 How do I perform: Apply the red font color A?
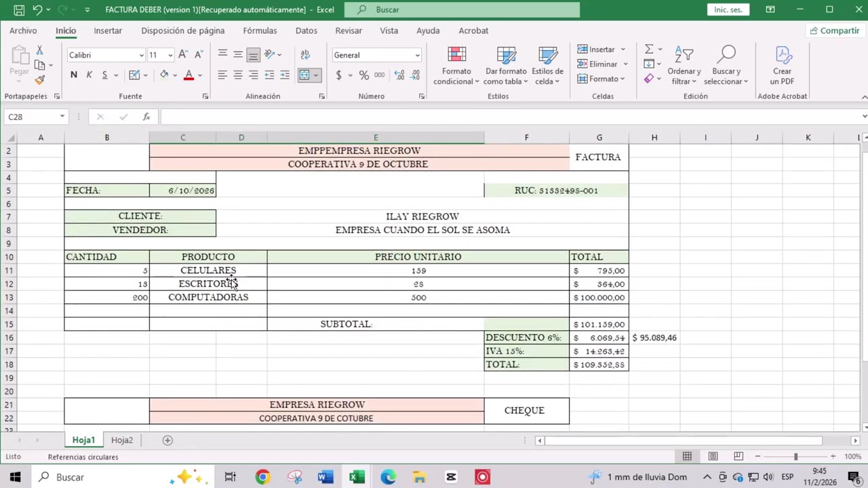pos(189,75)
